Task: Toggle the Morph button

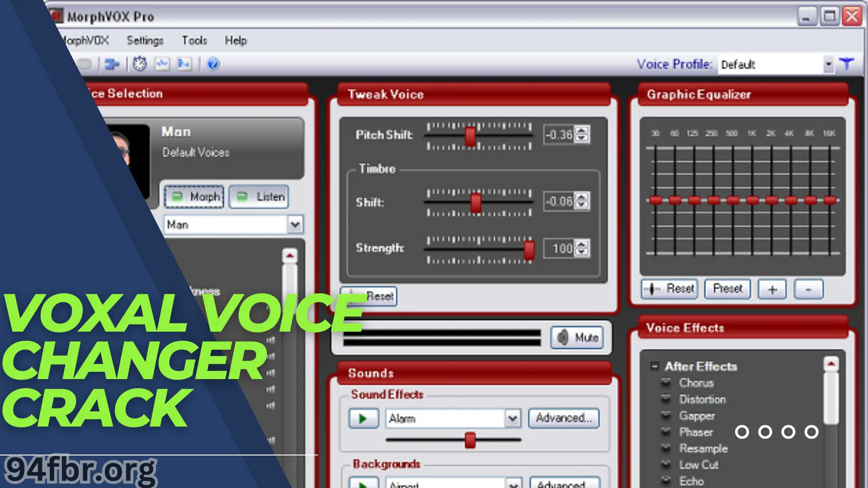Action: [x=194, y=197]
